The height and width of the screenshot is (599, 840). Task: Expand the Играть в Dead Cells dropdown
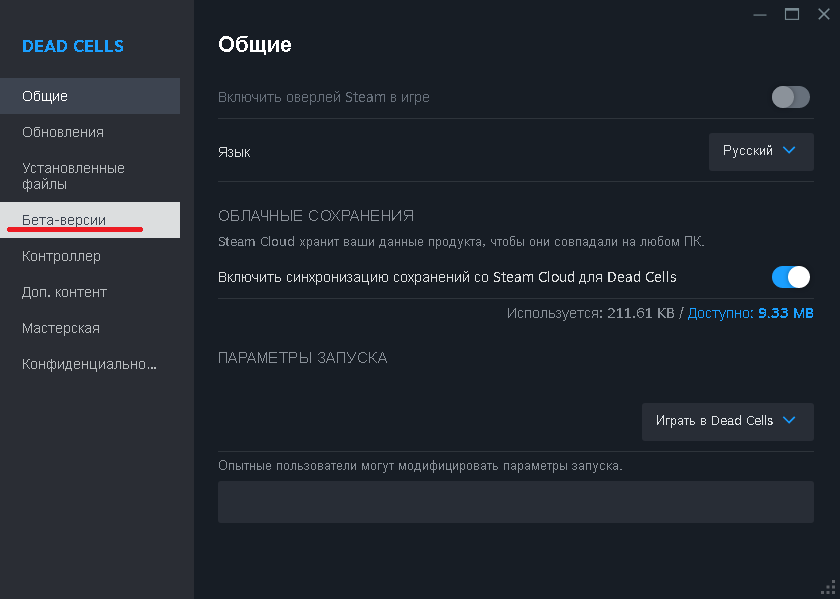click(x=728, y=422)
